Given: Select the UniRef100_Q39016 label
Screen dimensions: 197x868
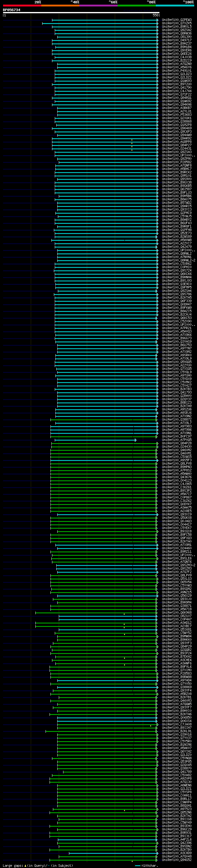Looking at the screenshot, I should [x=177, y=735].
